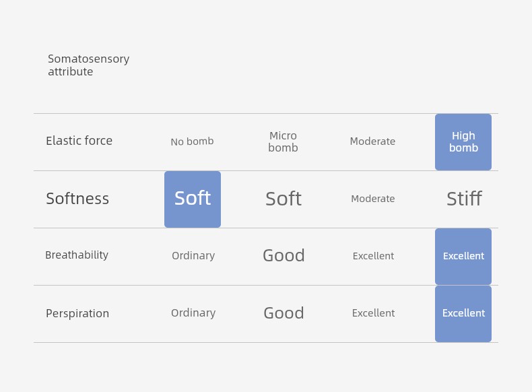The height and width of the screenshot is (392, 532).
Task: Choose unhighlighted Excellent in Breathability row
Action: pos(373,256)
